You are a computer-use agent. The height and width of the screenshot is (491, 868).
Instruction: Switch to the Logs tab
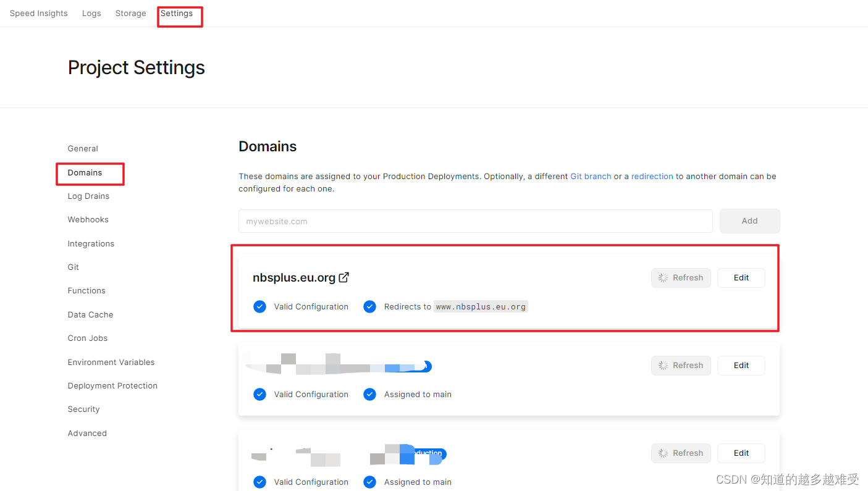(x=91, y=13)
